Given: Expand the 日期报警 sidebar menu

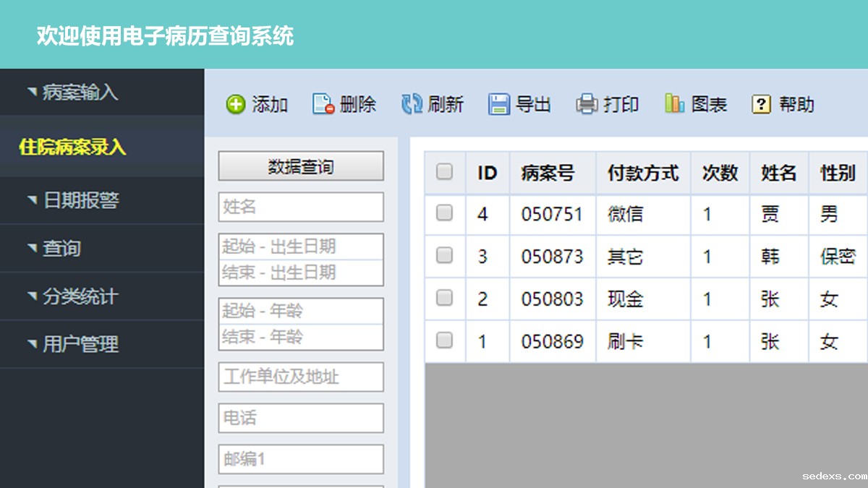Looking at the screenshot, I should 72,200.
